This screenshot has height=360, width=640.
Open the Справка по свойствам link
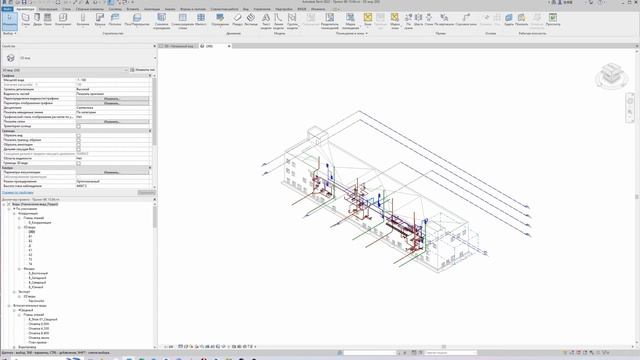click(18, 193)
